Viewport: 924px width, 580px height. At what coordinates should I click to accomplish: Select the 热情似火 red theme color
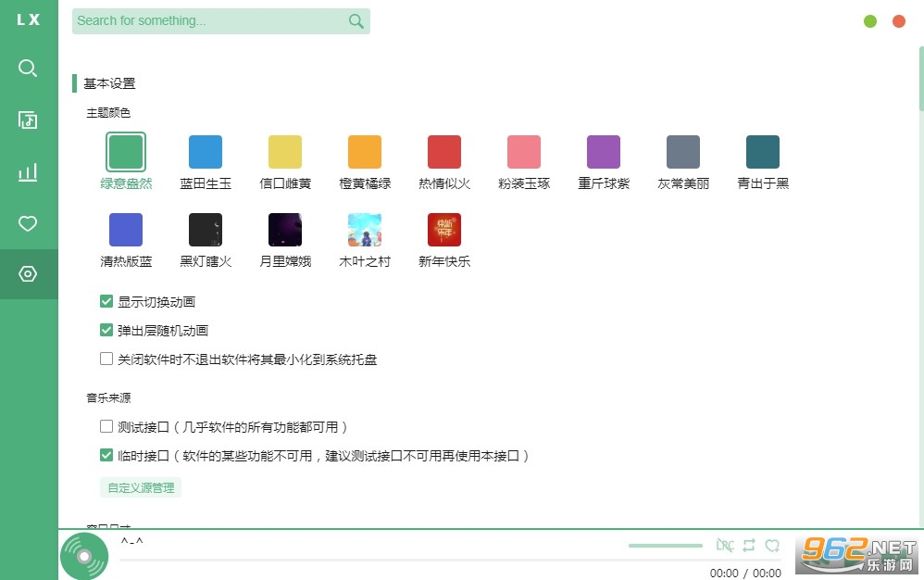[444, 152]
